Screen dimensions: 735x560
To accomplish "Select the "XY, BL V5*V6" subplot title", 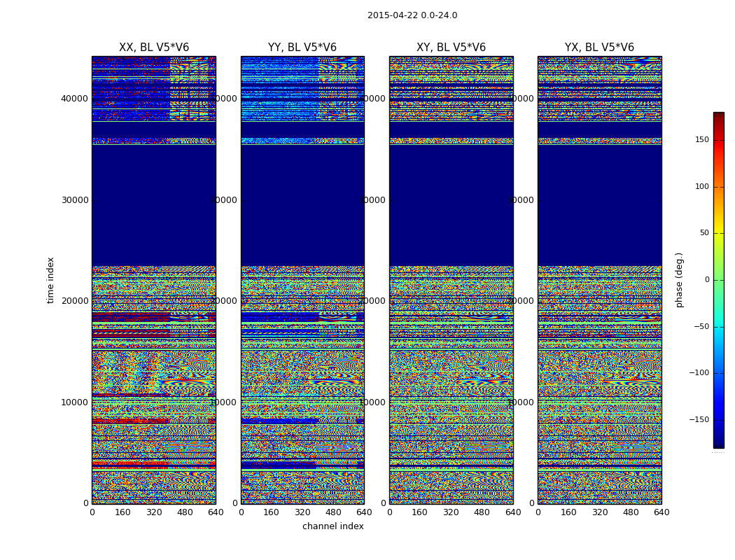I will coord(451,48).
